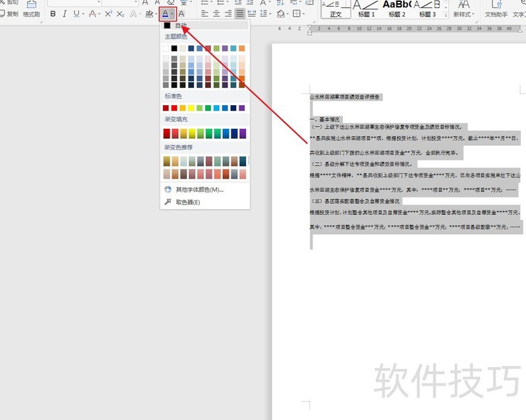The image size is (526, 420).
Task: Decrease the paragraph indent
Action: tap(238, 3)
